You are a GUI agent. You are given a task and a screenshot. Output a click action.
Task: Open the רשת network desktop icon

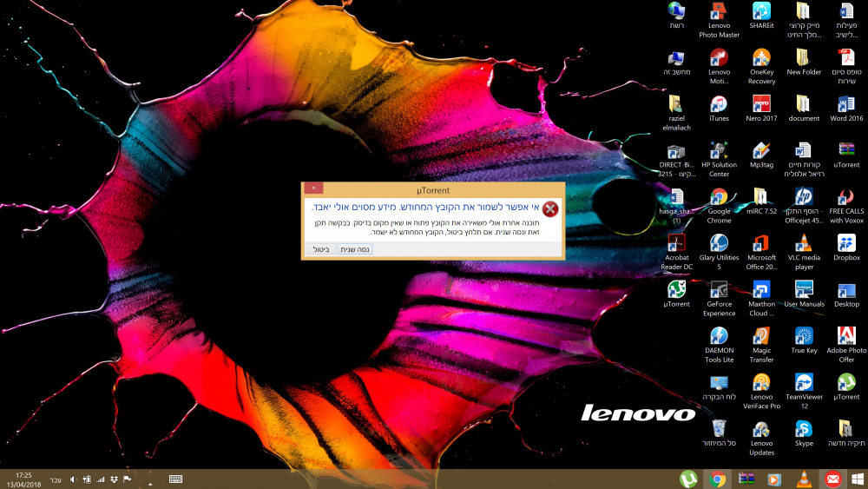point(676,16)
